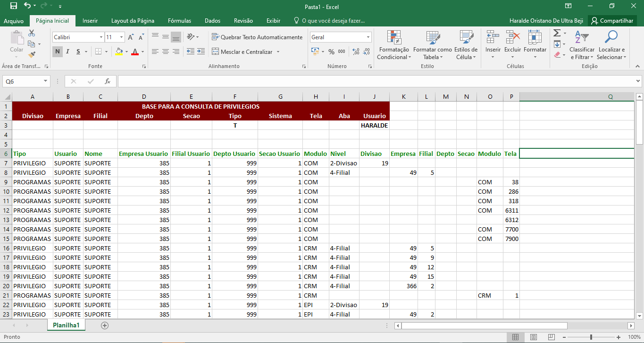The width and height of the screenshot is (644, 343).
Task: Insert function with the fx icon
Action: coord(108,81)
